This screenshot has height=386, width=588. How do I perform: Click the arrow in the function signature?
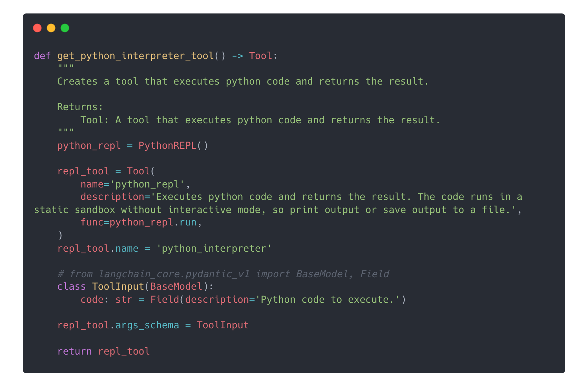(x=237, y=56)
